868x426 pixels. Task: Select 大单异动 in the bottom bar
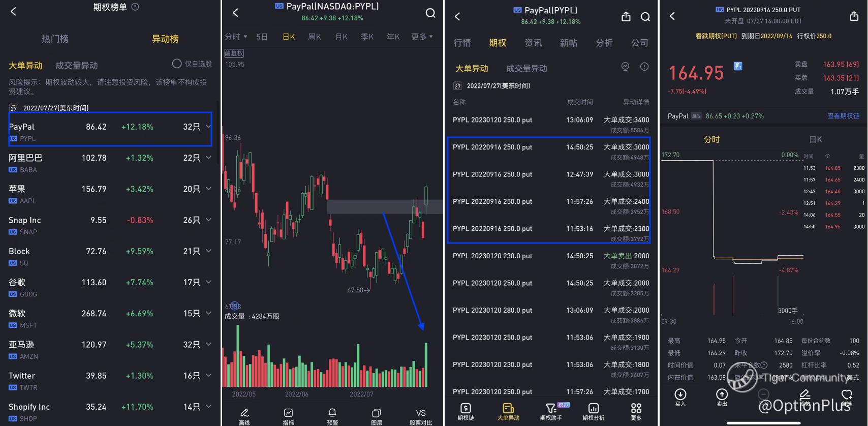tap(508, 412)
